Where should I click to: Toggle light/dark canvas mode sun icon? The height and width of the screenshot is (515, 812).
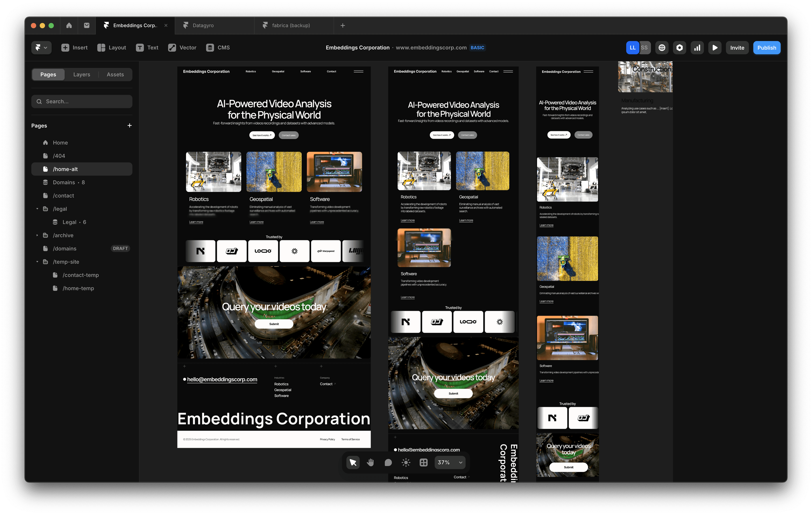406,462
